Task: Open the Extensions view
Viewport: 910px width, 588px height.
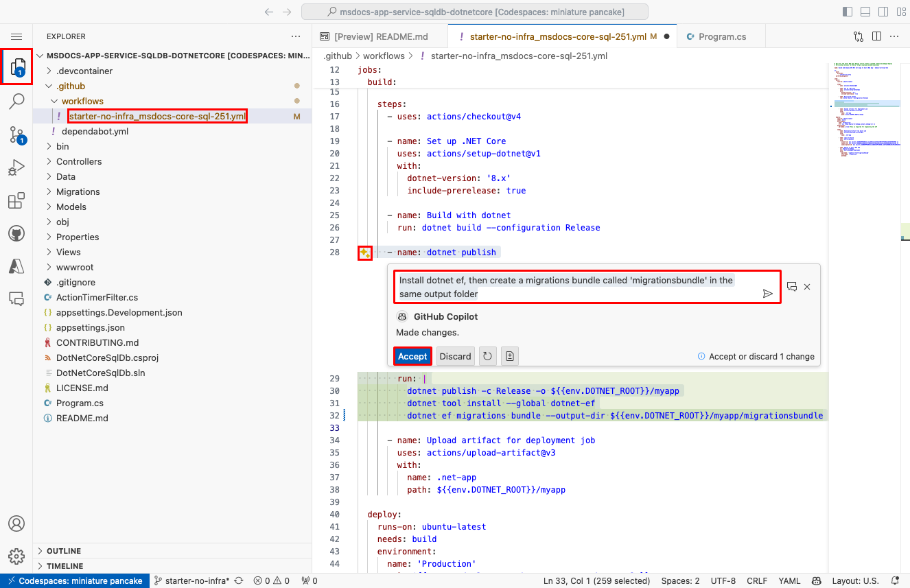Action: [16, 200]
